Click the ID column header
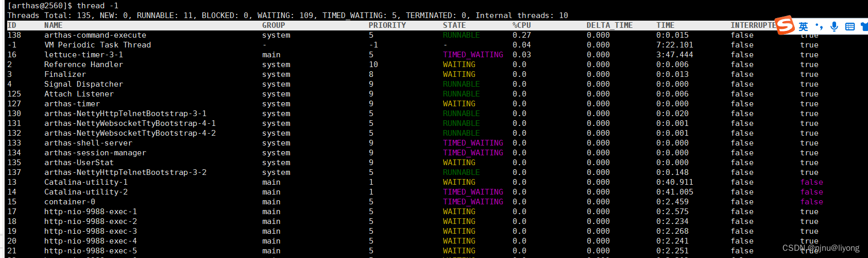The width and height of the screenshot is (868, 258). point(12,25)
